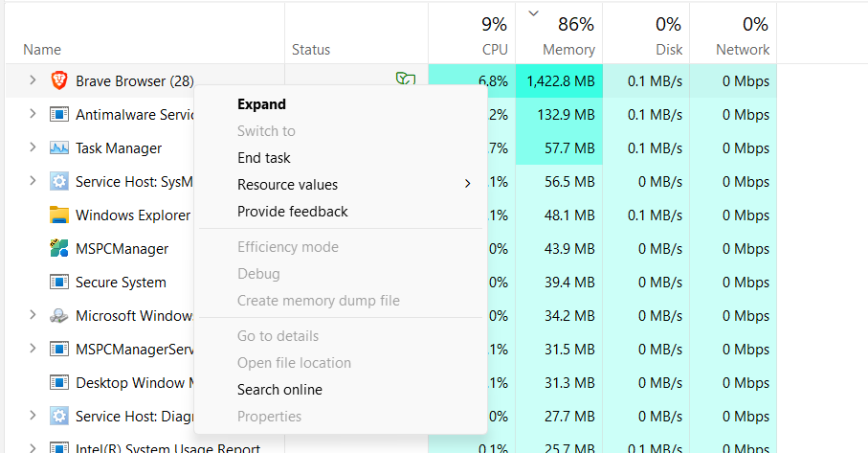Image resolution: width=868 pixels, height=453 pixels.
Task: Expand the Brave Browser process group
Action: (32, 80)
